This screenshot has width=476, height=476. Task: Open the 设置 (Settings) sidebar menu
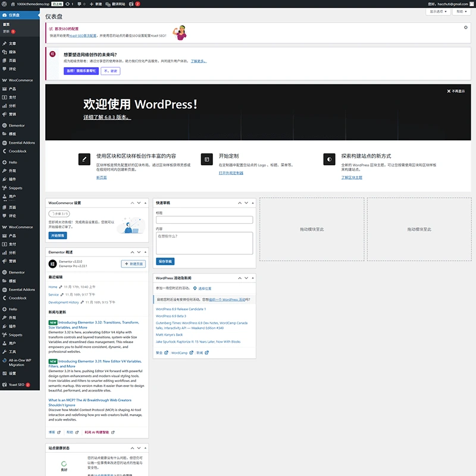click(12, 373)
